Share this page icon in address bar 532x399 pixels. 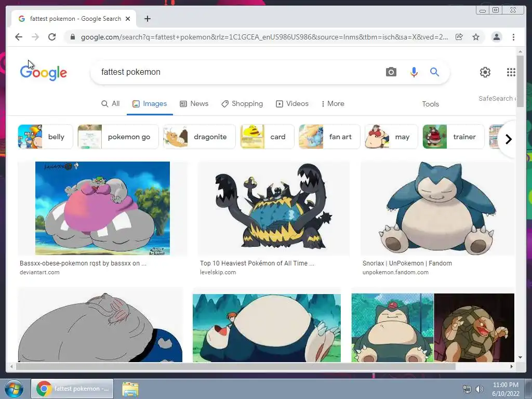(459, 37)
